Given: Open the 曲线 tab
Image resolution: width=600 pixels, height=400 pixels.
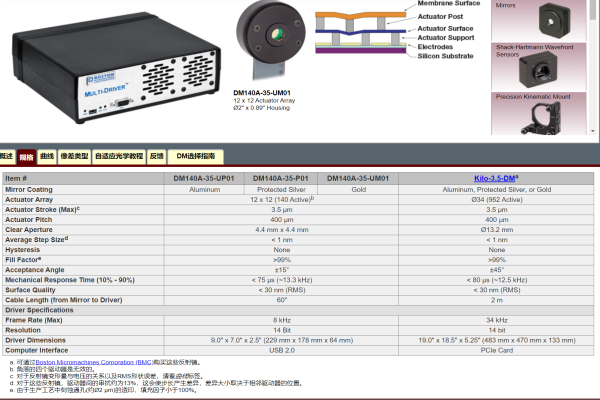Looking at the screenshot, I should coord(47,156).
